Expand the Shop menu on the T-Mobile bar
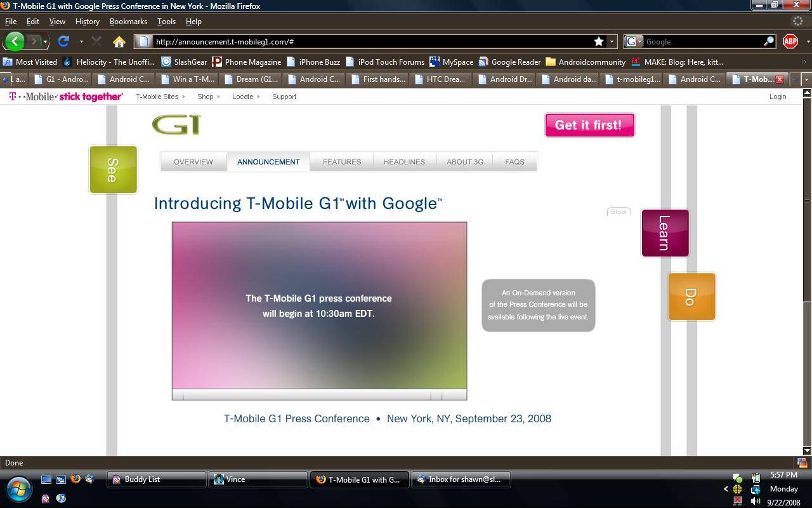The image size is (812, 508). (209, 97)
